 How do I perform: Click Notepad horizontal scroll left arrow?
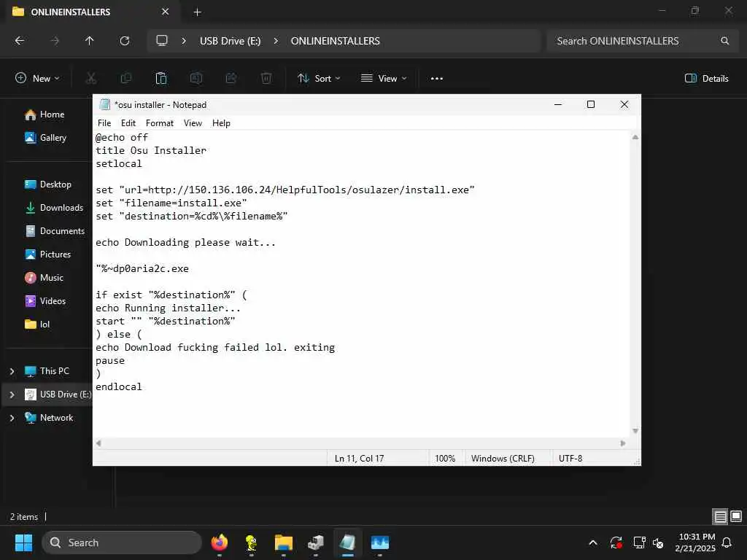pos(98,443)
